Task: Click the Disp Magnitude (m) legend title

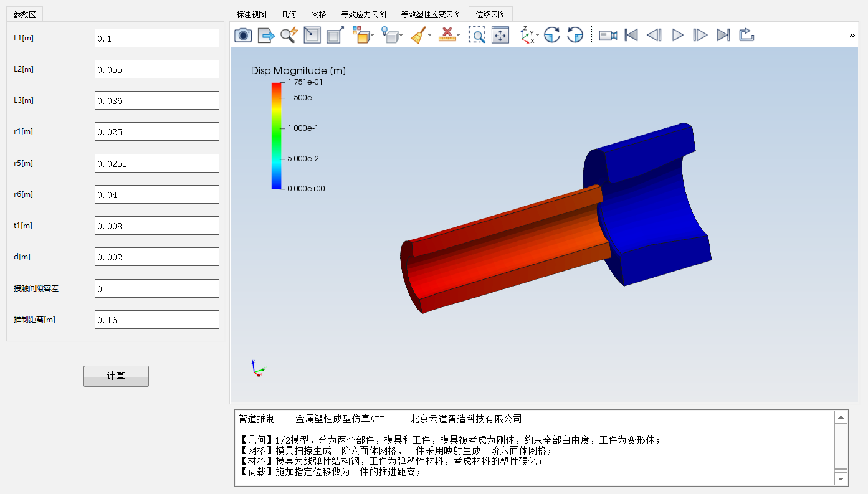Action: tap(298, 70)
